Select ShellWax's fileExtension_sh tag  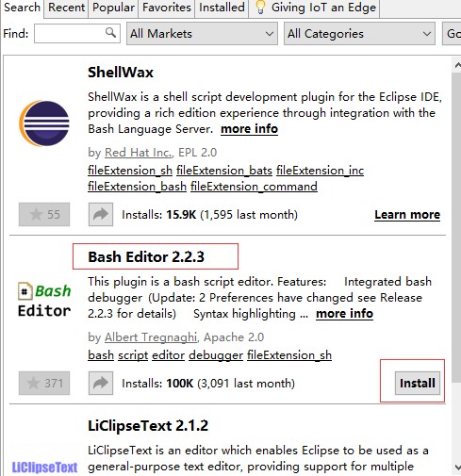coord(130,171)
